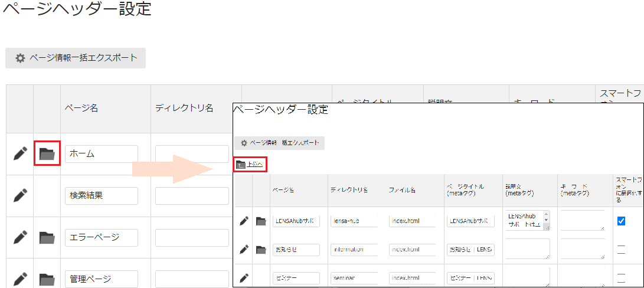Screen dimensions: 644x288
Task: Click the description textarea scrollbar up arrow
Action: [546, 214]
